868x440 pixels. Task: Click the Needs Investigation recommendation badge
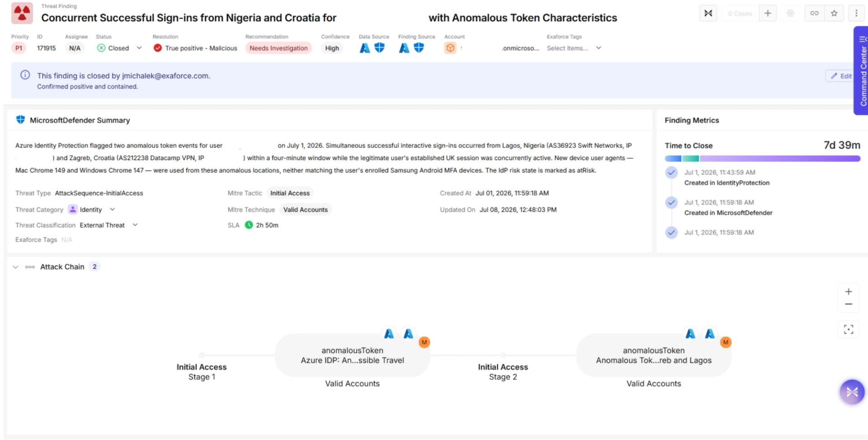pyautogui.click(x=278, y=48)
